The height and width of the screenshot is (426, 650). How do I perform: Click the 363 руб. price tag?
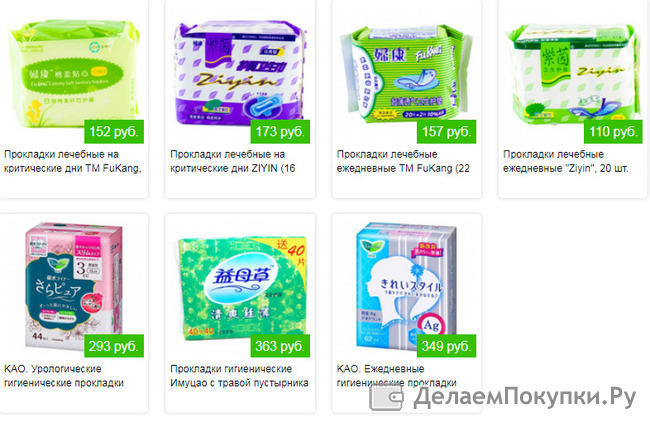click(280, 346)
